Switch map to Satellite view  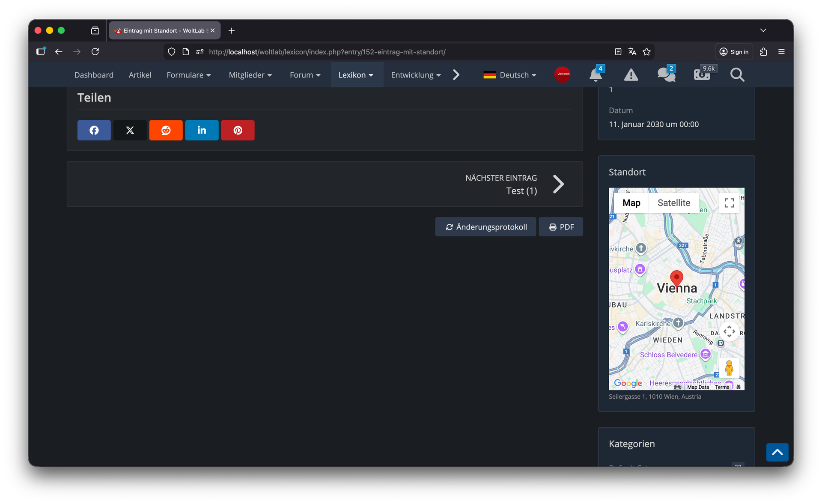click(673, 203)
